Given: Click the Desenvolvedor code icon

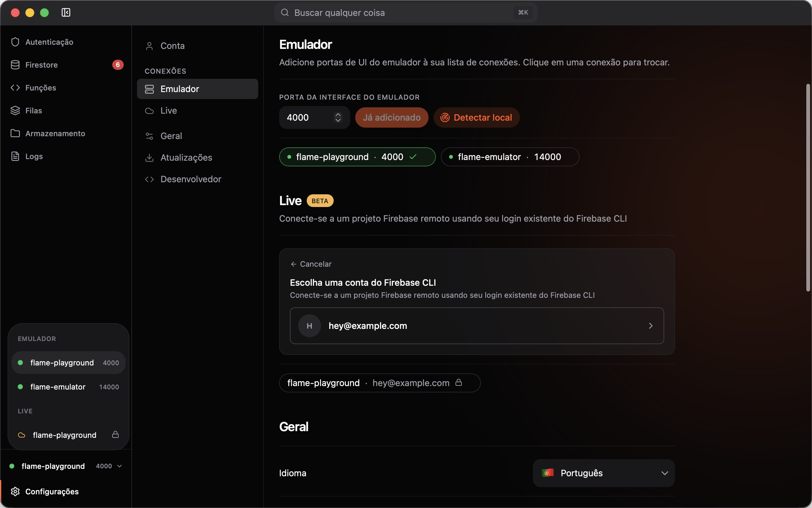Looking at the screenshot, I should tap(149, 179).
